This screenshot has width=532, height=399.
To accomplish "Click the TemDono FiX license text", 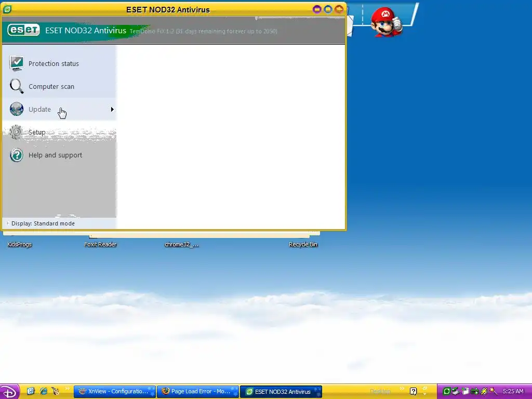I will (x=204, y=31).
